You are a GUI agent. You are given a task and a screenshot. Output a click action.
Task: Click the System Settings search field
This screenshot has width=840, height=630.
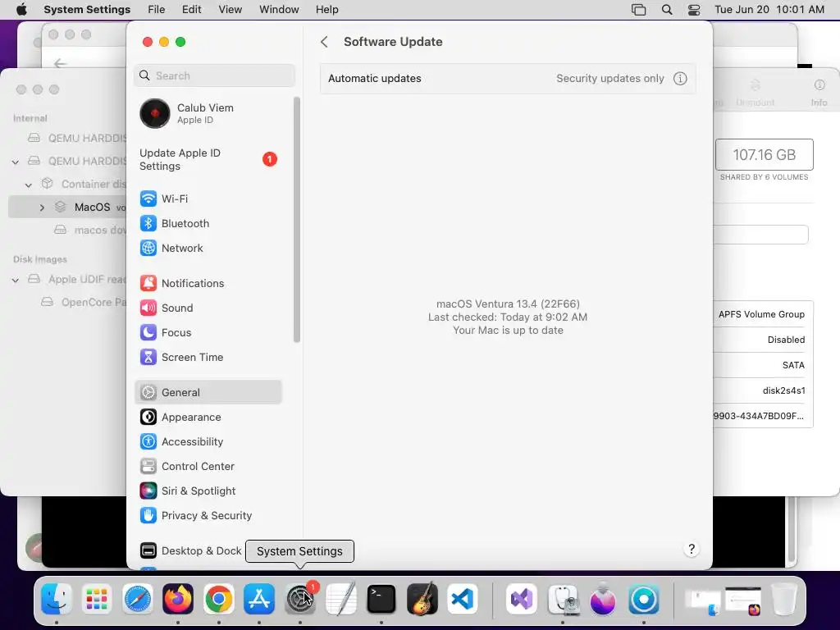click(214, 75)
